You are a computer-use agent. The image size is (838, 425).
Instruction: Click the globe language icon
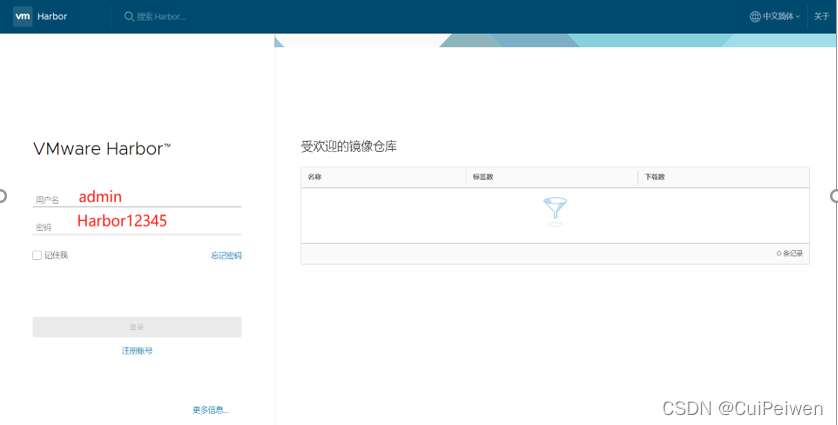pyautogui.click(x=755, y=17)
